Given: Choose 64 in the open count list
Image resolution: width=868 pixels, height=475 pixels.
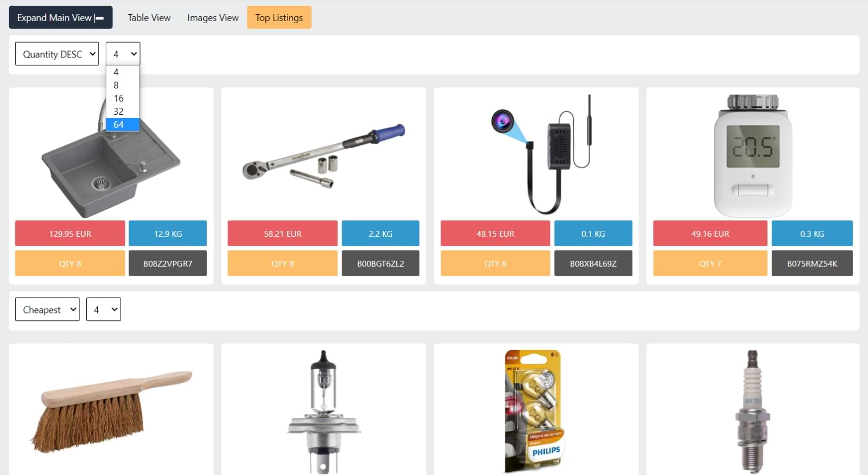Looking at the screenshot, I should click(123, 125).
